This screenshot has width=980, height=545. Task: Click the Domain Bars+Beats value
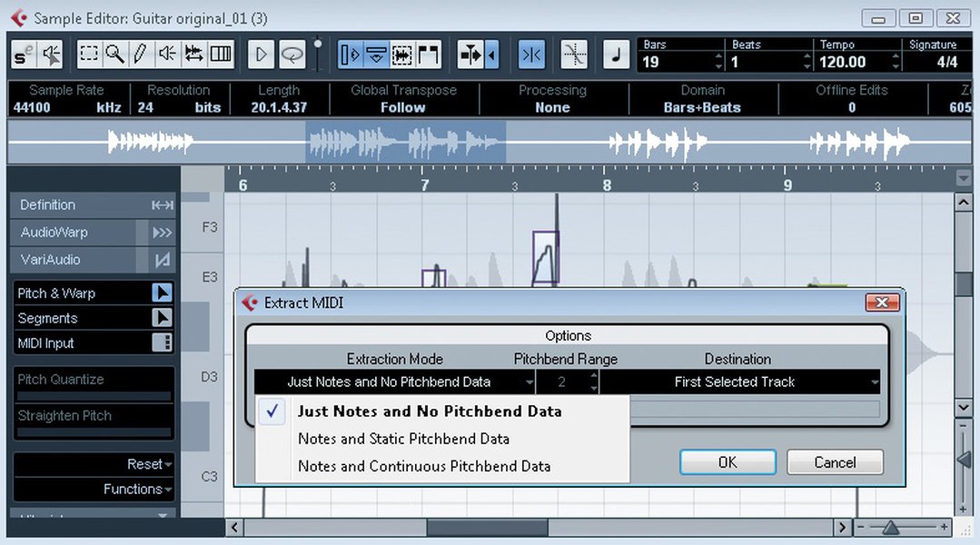click(x=702, y=107)
